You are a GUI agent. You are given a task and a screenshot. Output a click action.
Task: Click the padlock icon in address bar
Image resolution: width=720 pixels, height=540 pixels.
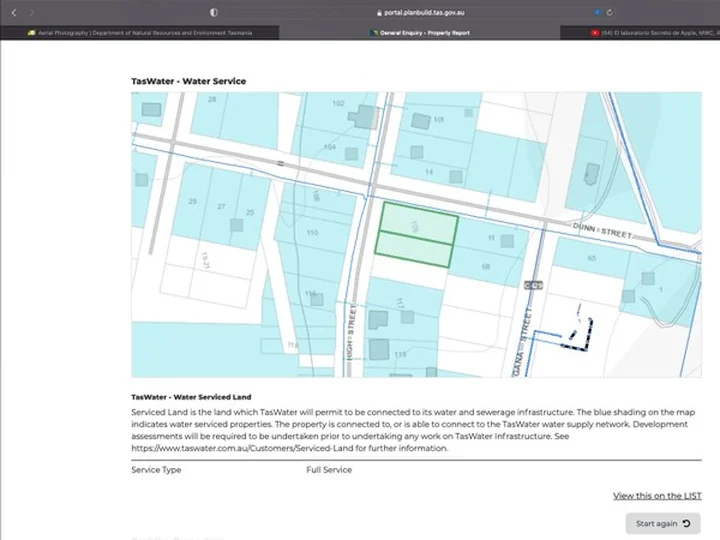click(x=379, y=13)
